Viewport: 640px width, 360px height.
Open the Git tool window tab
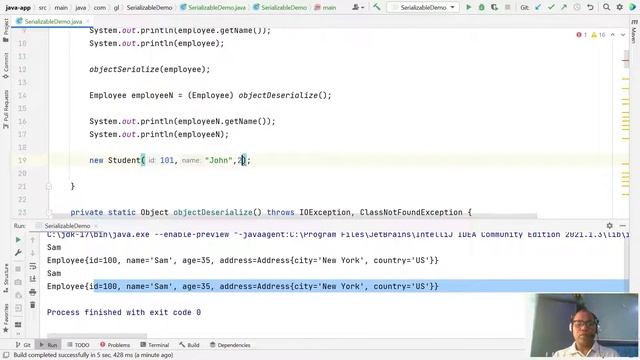[23, 345]
